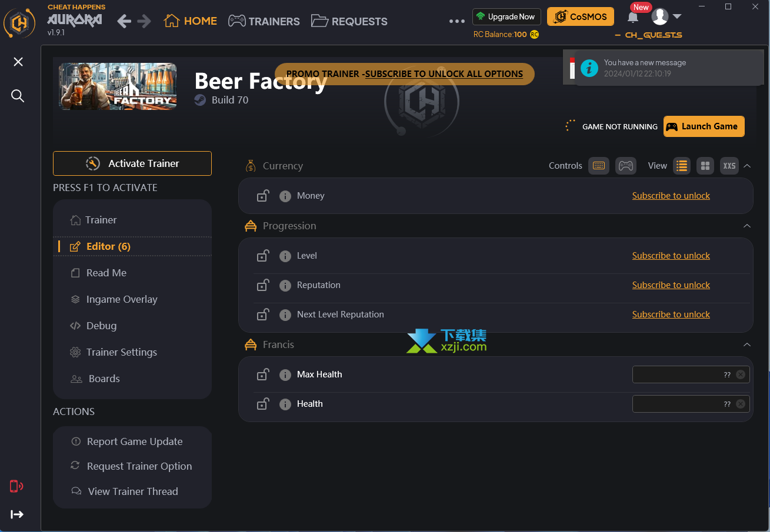Clear the Health value with X
Image resolution: width=770 pixels, height=532 pixels.
[741, 404]
